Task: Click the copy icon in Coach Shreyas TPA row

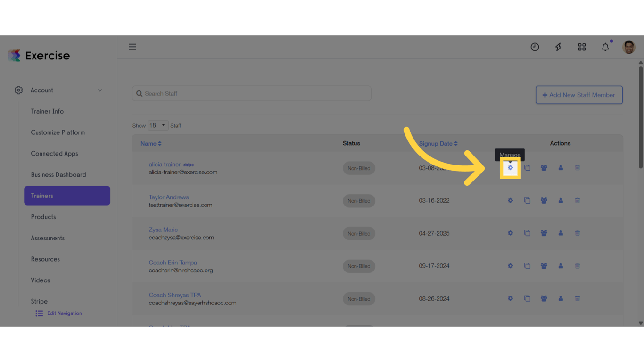Action: [527, 298]
